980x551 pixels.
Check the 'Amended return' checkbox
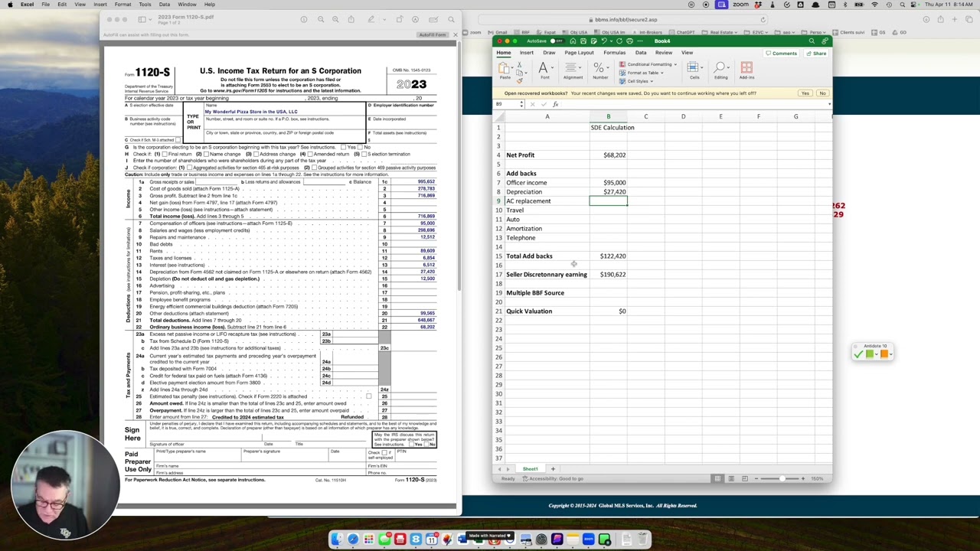(x=309, y=154)
